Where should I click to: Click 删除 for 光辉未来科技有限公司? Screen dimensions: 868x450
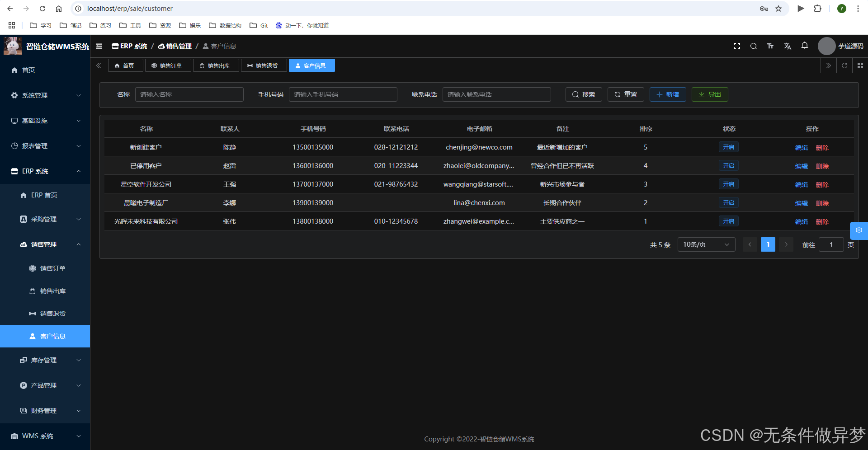(x=822, y=222)
